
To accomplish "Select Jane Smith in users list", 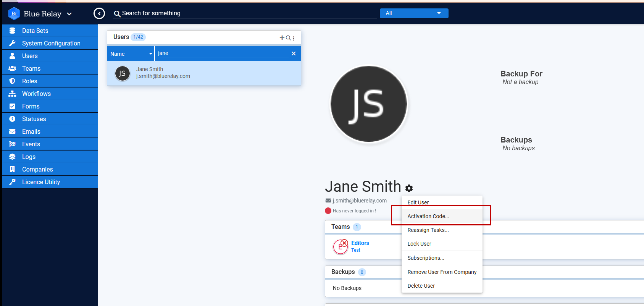I will [x=204, y=73].
